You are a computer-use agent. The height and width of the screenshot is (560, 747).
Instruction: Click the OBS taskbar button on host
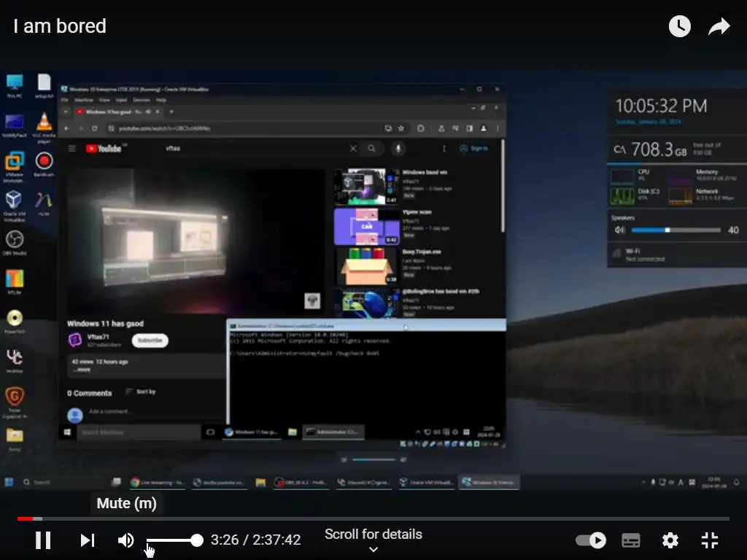tap(301, 483)
